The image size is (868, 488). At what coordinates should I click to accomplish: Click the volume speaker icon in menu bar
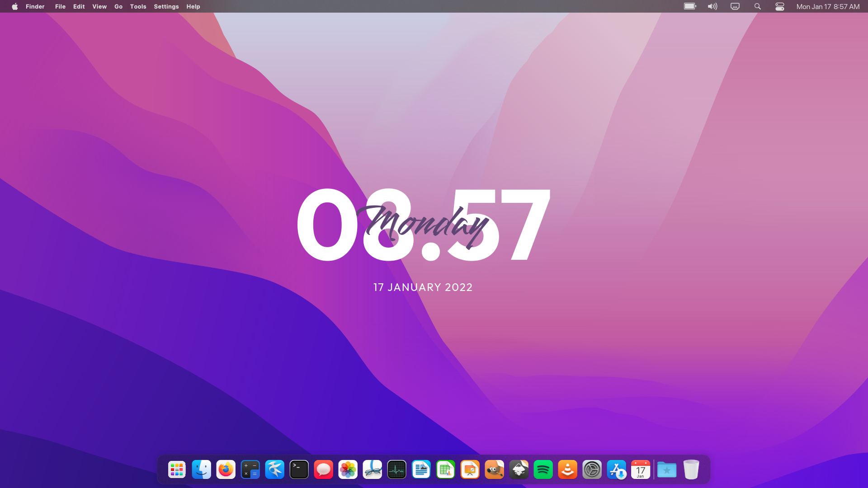tap(712, 6)
